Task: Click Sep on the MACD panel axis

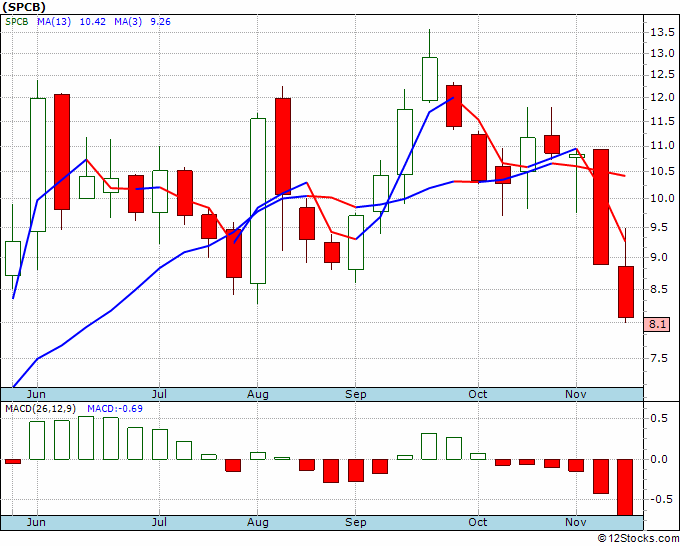Action: [356, 522]
